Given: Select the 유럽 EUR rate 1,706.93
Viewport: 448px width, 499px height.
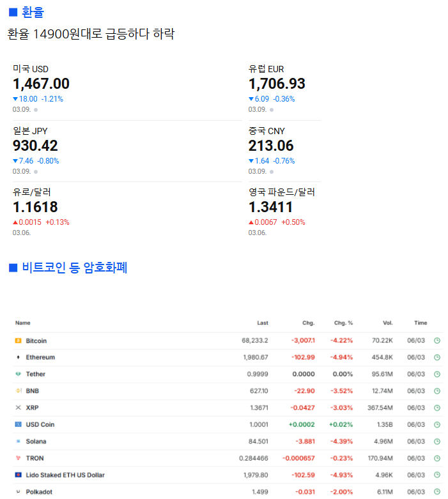Looking at the screenshot, I should click(x=277, y=84).
